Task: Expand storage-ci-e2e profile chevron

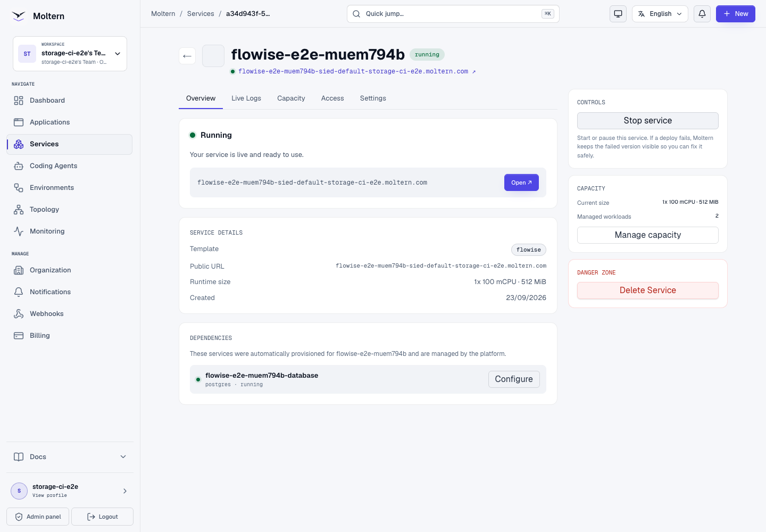Action: [x=125, y=491]
